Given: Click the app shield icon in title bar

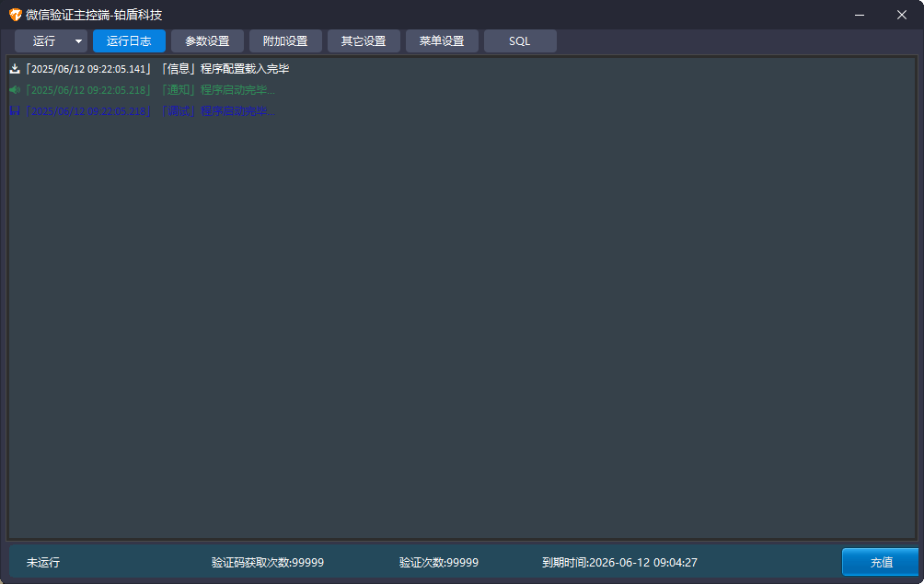Looking at the screenshot, I should (16, 15).
